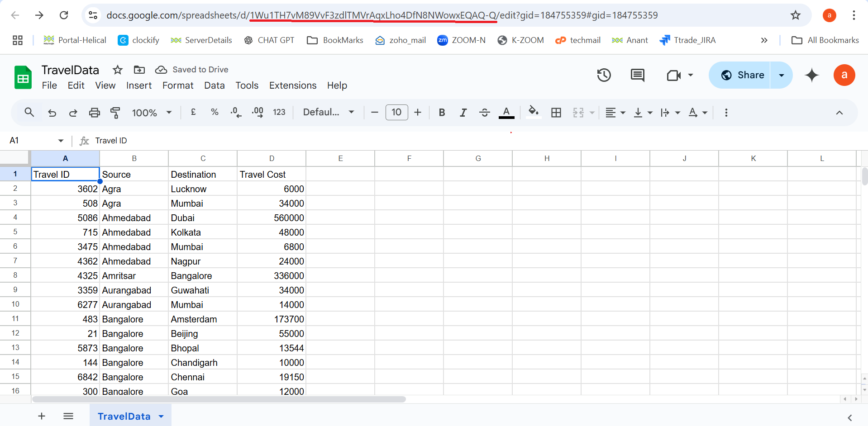
Task: Open the File menu
Action: [49, 85]
